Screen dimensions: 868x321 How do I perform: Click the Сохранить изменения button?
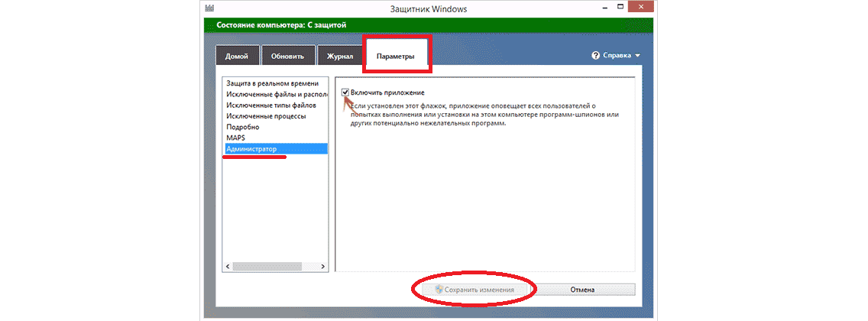(x=475, y=290)
